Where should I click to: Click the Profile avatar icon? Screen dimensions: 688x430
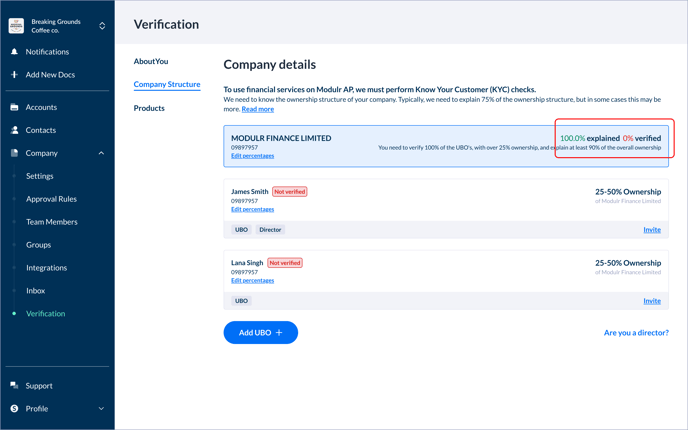click(14, 408)
